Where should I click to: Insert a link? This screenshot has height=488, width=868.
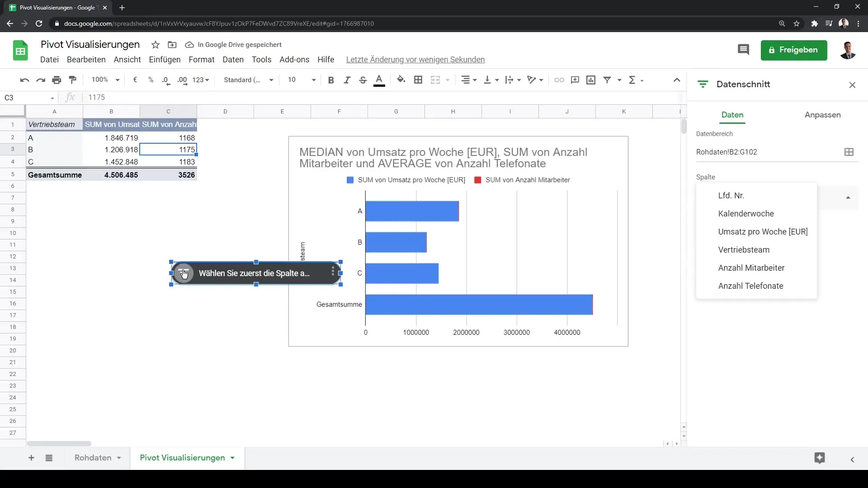[x=559, y=80]
